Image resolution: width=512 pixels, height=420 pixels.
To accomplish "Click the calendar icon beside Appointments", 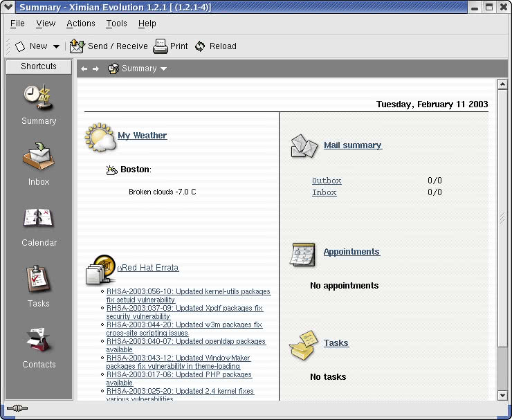I will pyautogui.click(x=302, y=254).
